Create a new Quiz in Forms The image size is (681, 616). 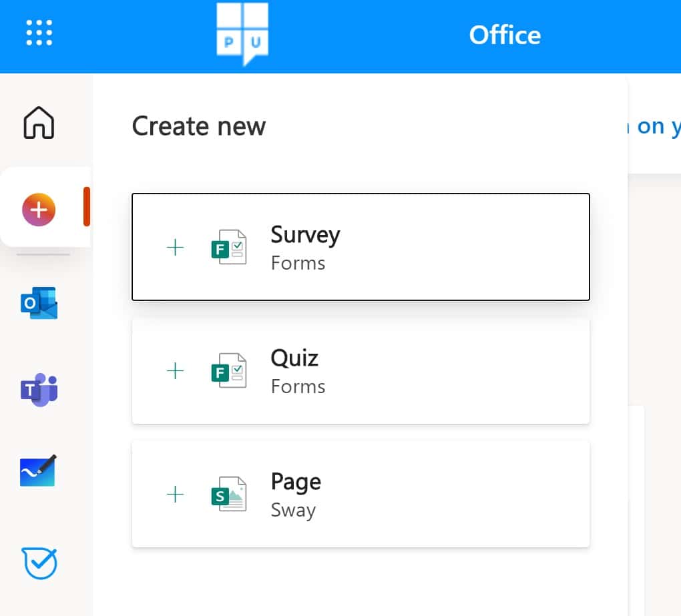[x=361, y=371]
